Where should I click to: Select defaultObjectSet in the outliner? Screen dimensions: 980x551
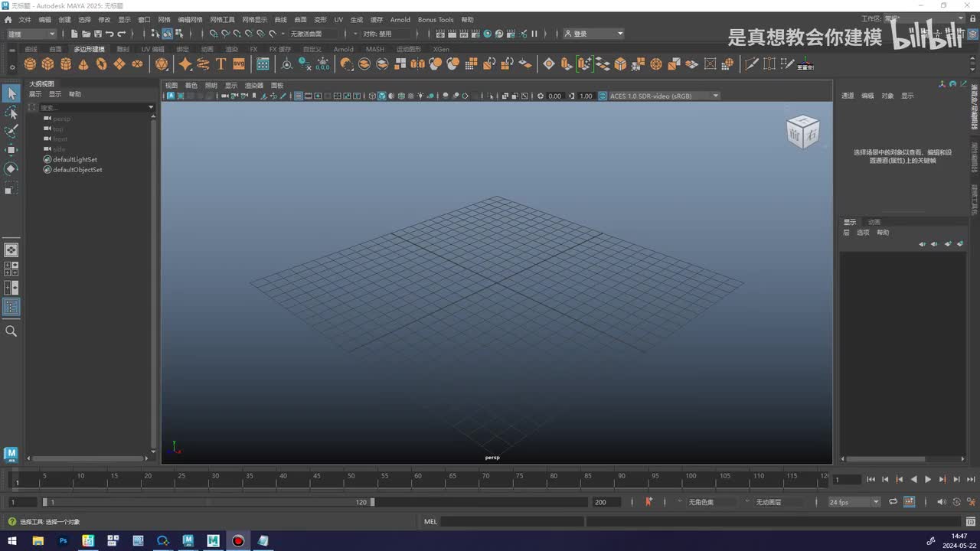pos(77,169)
